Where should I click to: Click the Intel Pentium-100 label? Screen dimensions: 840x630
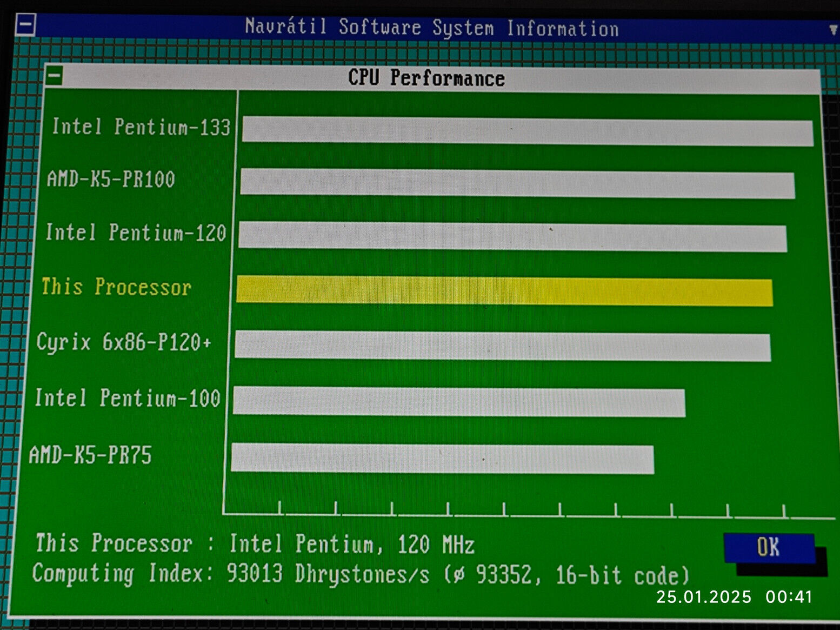click(x=128, y=398)
